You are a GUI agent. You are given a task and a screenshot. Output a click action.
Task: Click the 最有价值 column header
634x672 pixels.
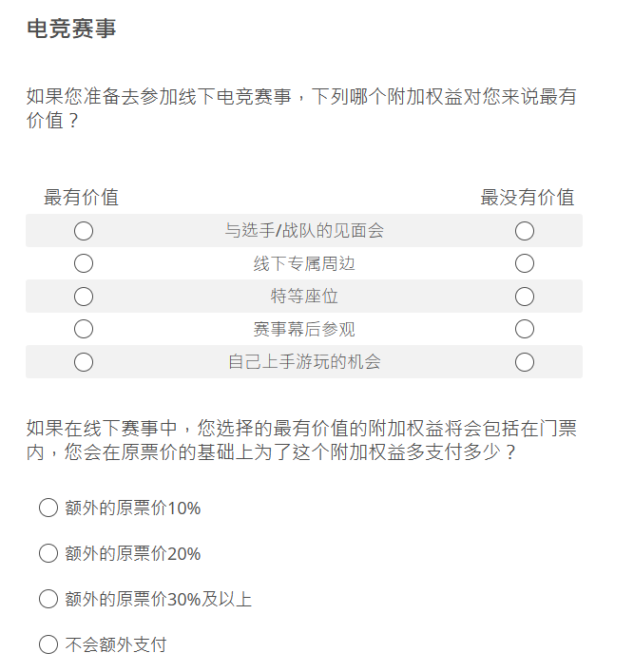(81, 198)
